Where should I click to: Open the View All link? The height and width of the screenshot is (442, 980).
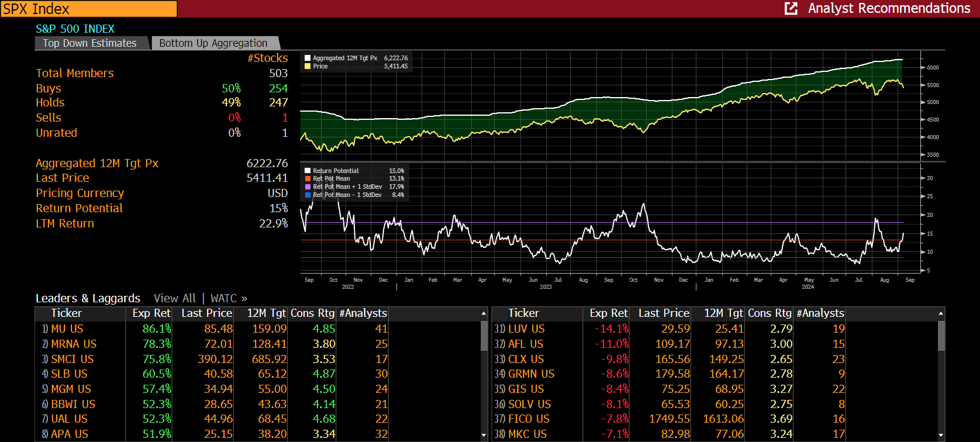[x=175, y=298]
